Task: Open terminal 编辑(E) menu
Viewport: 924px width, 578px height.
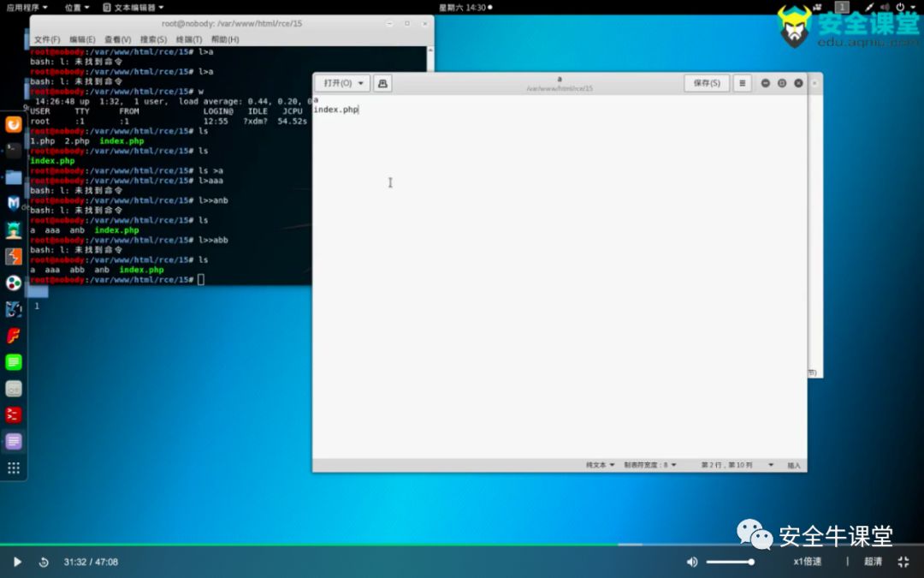Action: pyautogui.click(x=82, y=39)
